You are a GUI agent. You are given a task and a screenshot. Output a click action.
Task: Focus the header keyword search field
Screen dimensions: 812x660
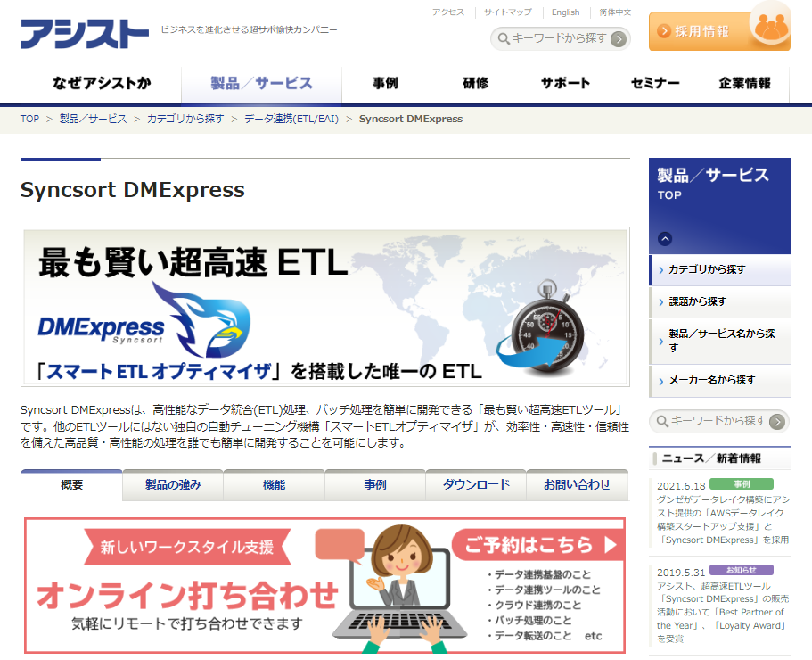[559, 39]
